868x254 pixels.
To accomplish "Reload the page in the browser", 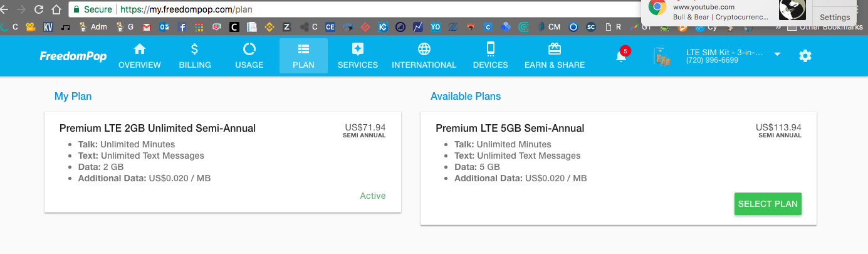I will point(39,10).
